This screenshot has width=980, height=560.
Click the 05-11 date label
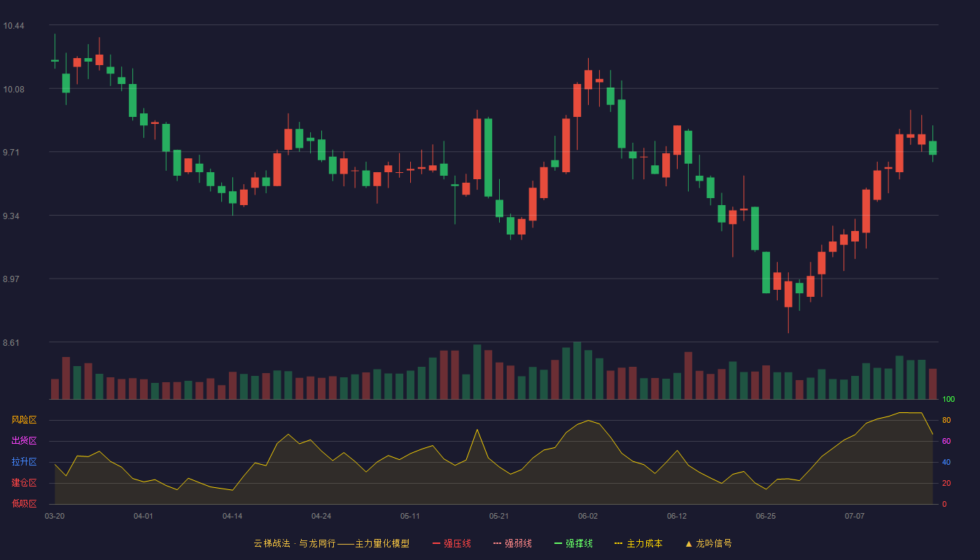[410, 516]
